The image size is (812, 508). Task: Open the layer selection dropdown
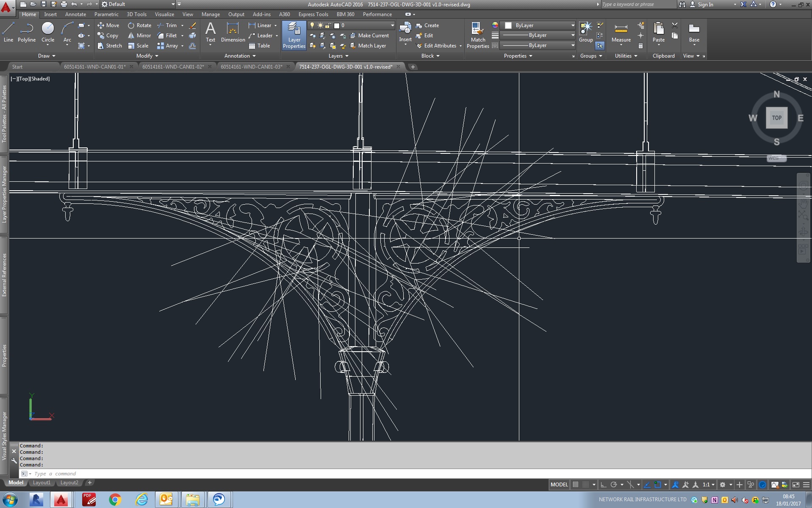coord(392,25)
